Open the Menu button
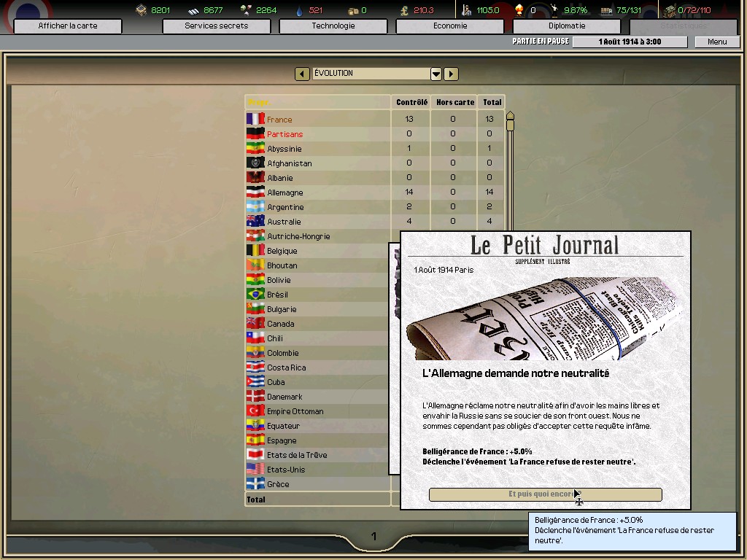The width and height of the screenshot is (747, 560). [x=717, y=42]
